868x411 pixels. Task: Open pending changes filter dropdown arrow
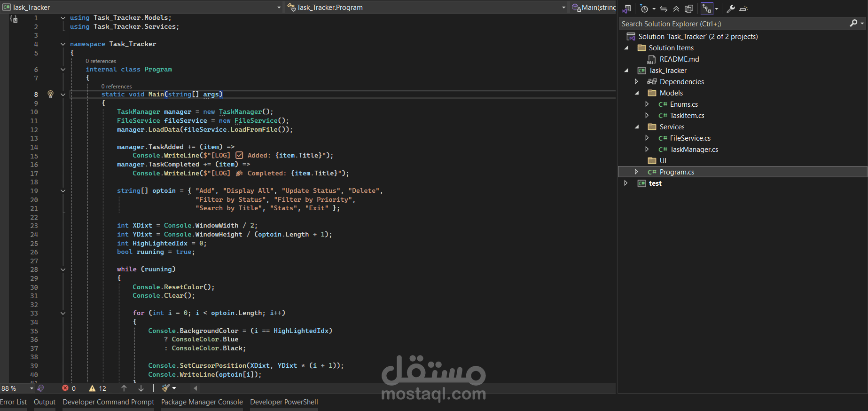click(654, 9)
